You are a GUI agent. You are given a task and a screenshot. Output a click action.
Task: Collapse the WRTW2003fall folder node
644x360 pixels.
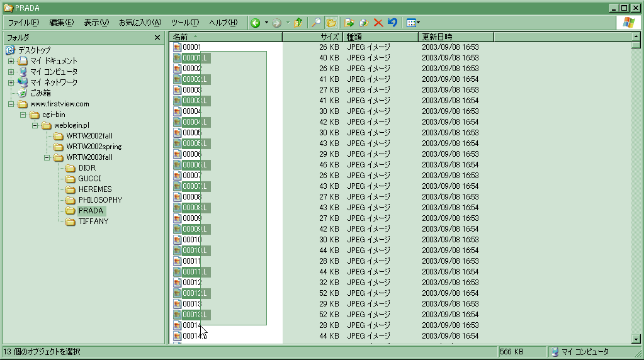(x=47, y=157)
